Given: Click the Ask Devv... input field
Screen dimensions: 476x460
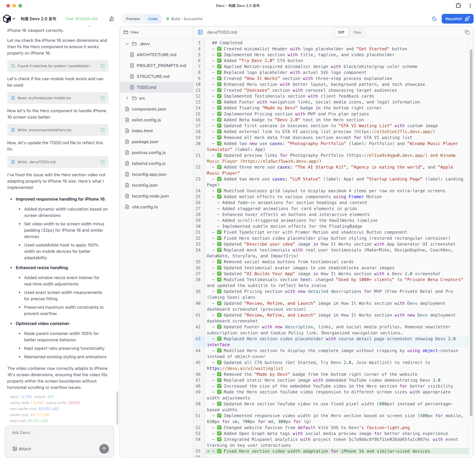Looking at the screenshot, I should (x=60, y=433).
